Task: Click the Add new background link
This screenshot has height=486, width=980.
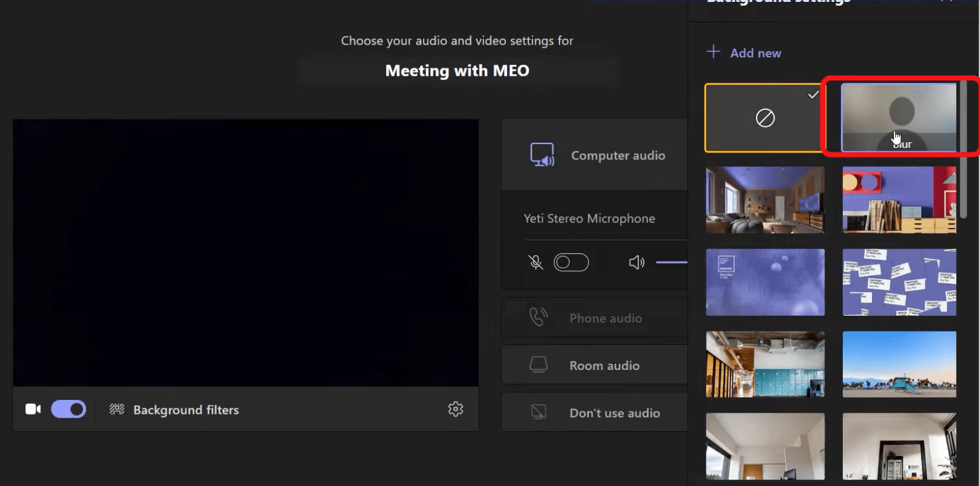Action: pyautogui.click(x=744, y=52)
